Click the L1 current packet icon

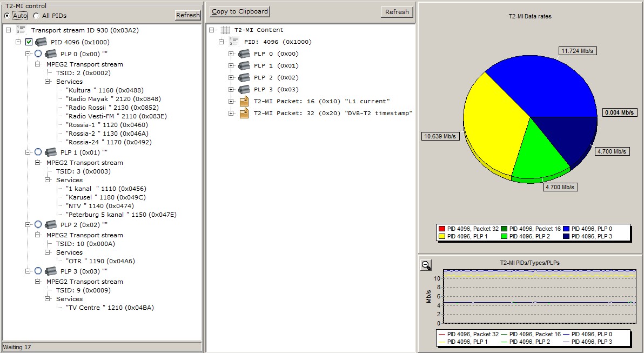(x=244, y=102)
